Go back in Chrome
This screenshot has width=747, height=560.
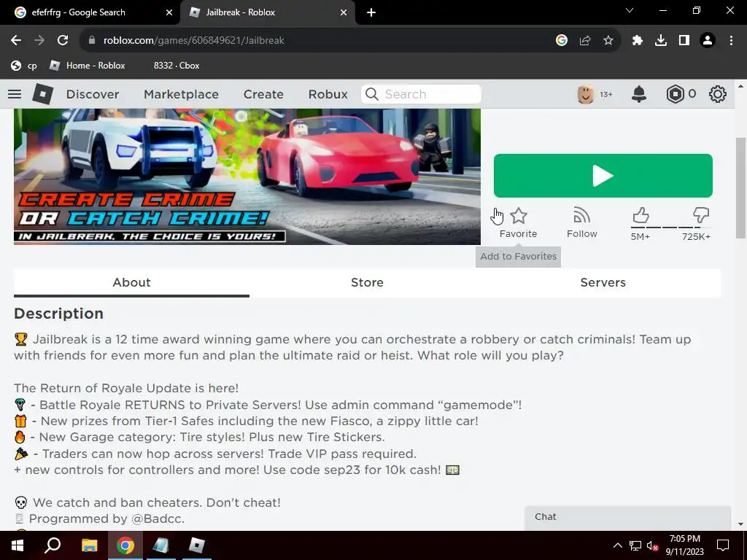tap(16, 41)
